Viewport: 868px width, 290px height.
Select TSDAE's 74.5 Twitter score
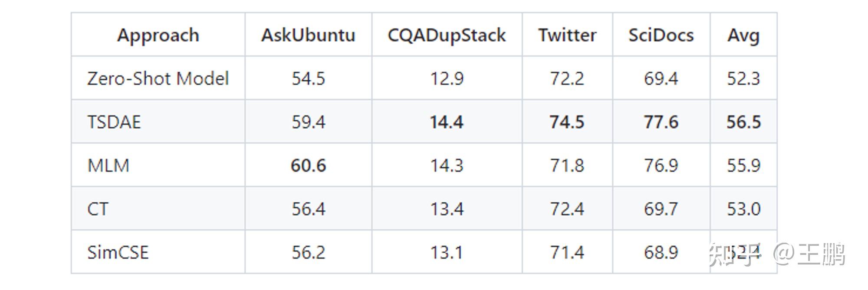[x=567, y=122]
